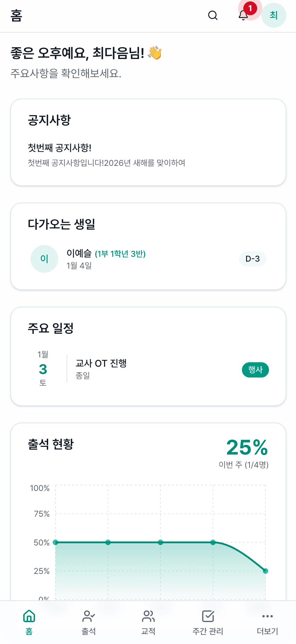Open notifications bell with red badge

(244, 16)
